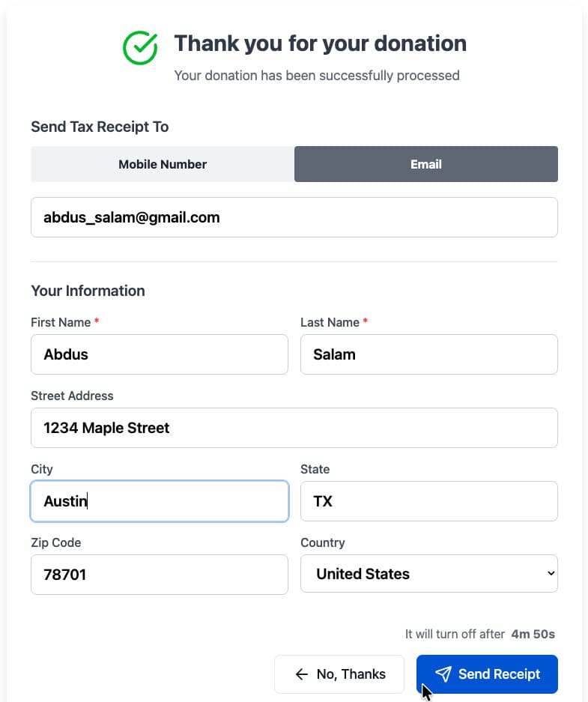Send the tax receipt
Image resolution: width=588 pixels, height=702 pixels.
487,674
